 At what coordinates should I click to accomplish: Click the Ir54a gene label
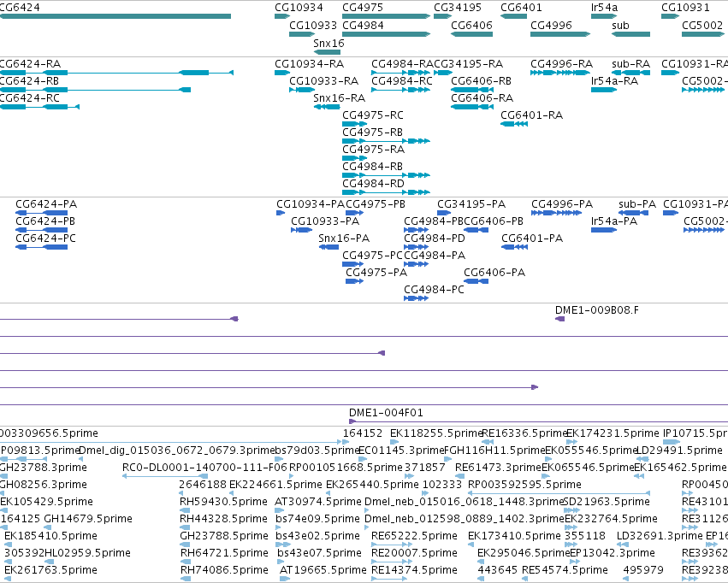click(x=605, y=8)
